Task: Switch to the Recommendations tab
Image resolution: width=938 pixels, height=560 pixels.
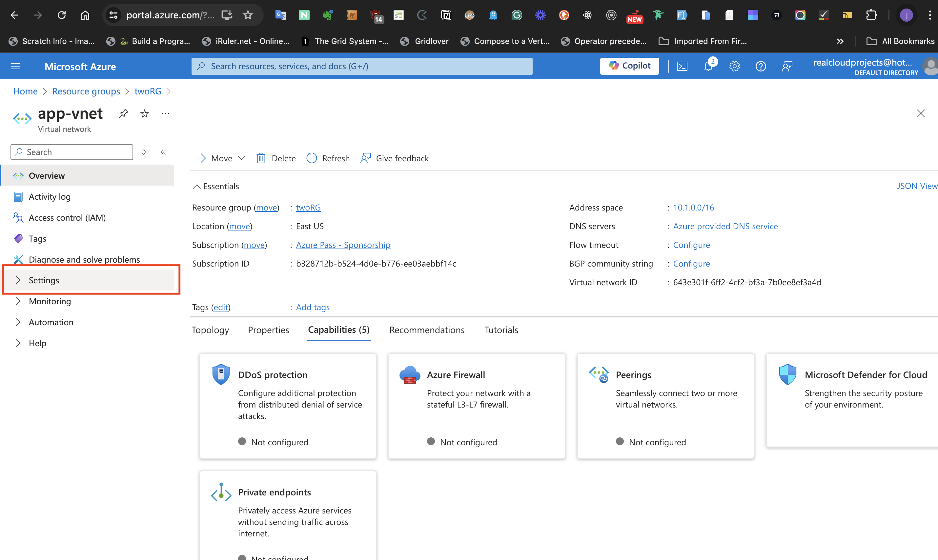Action: coord(427,330)
